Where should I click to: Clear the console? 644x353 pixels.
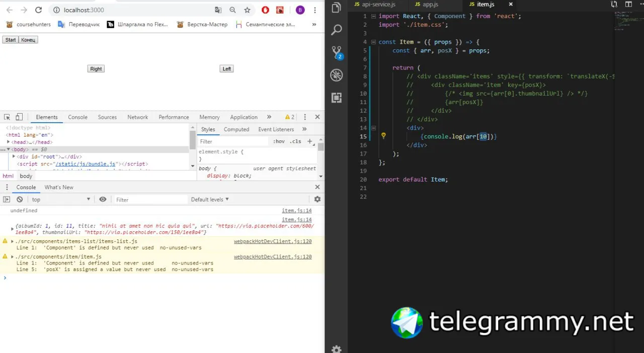20,200
